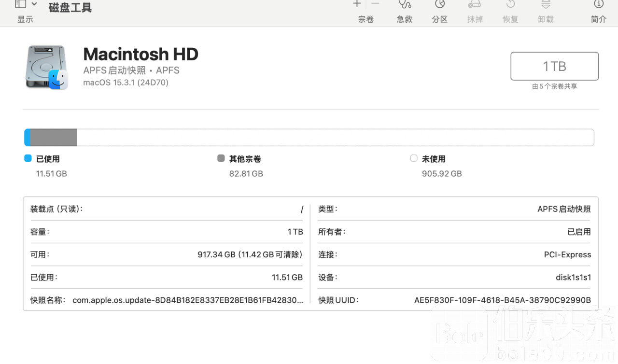Click the 1 TB capacity box
This screenshot has height=364, width=618.
(554, 66)
